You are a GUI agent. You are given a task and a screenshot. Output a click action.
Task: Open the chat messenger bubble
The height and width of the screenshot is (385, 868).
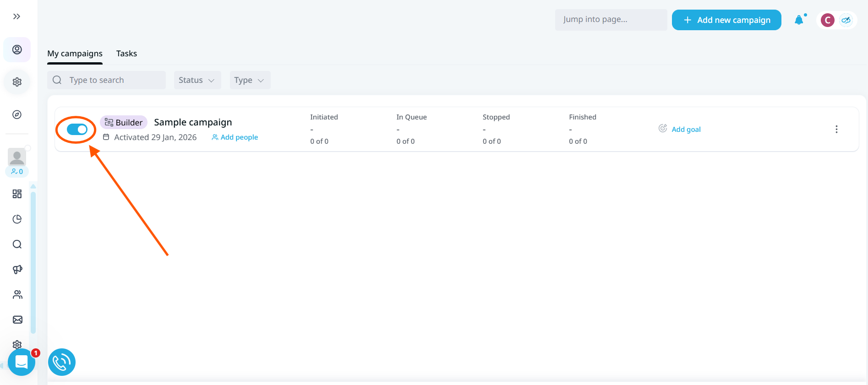(x=22, y=362)
